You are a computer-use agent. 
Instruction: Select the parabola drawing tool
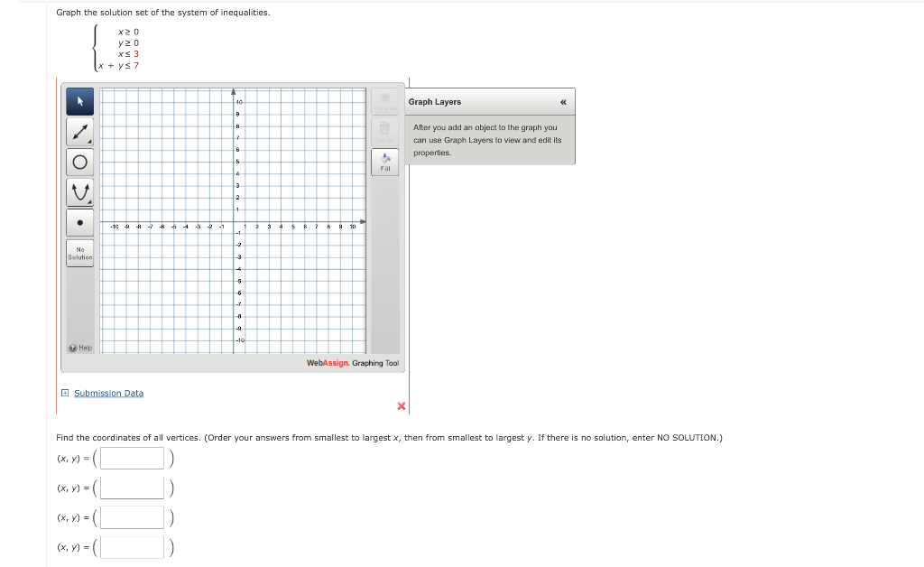tap(79, 191)
